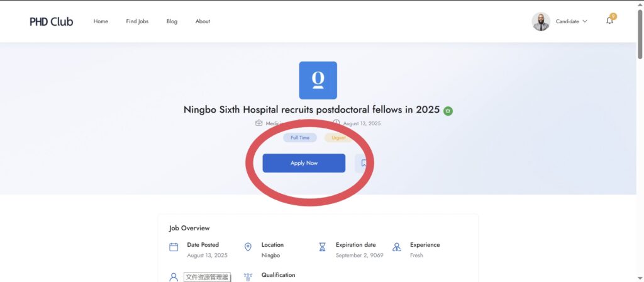This screenshot has height=282, width=644.
Task: Open the Blog menu item
Action: (x=172, y=21)
